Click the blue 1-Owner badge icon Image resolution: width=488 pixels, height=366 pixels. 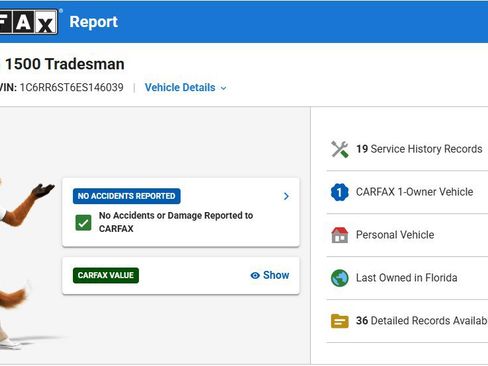[340, 192]
